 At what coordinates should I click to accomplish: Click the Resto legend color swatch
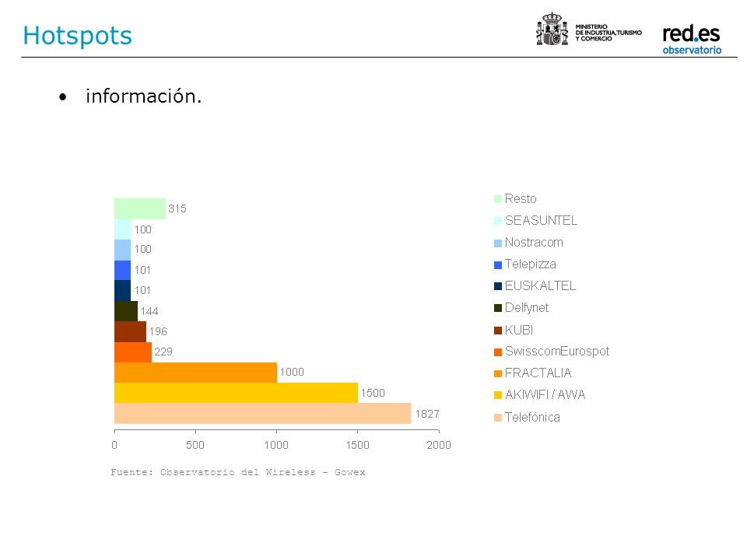(498, 199)
